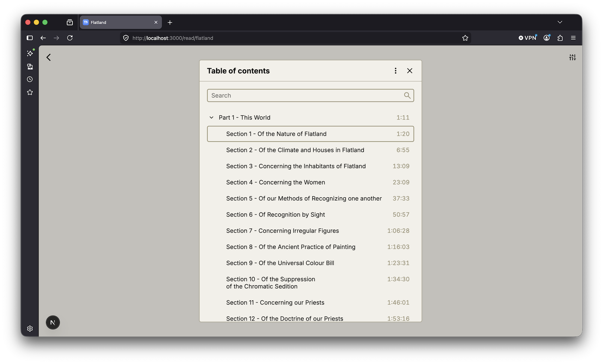603x364 pixels.
Task: Click the 1:34:30 timestamp
Action: tap(398, 279)
